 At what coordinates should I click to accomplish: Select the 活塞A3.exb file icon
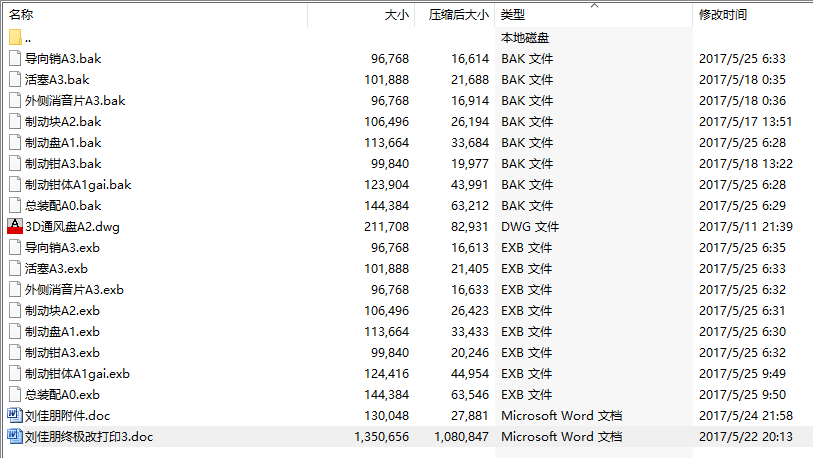[x=15, y=269]
